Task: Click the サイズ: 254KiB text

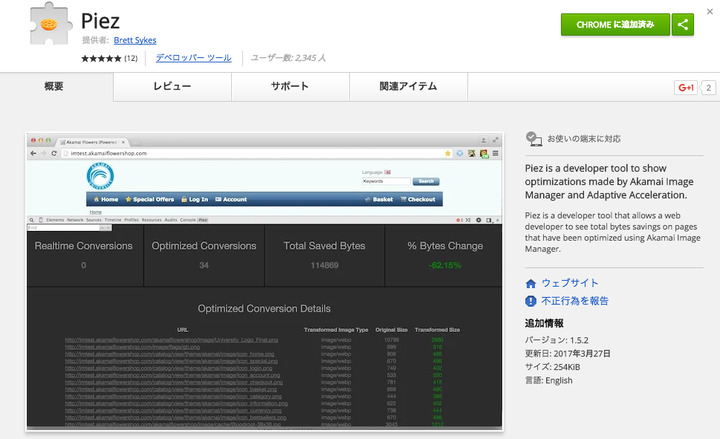Action: pyautogui.click(x=552, y=367)
